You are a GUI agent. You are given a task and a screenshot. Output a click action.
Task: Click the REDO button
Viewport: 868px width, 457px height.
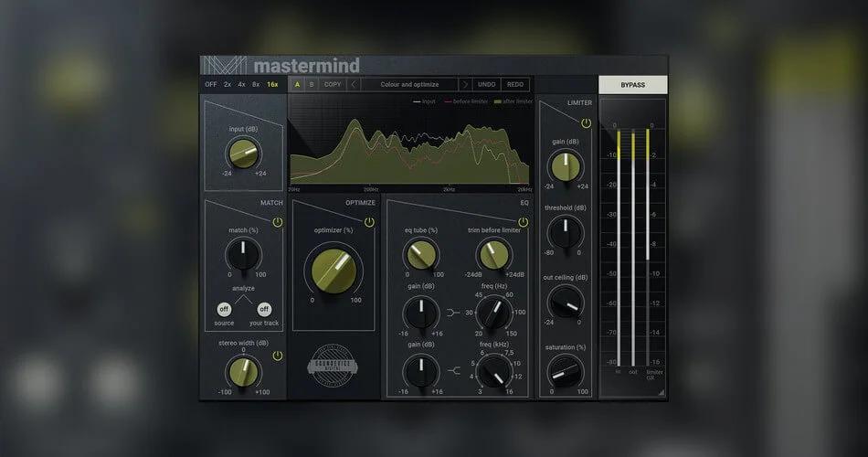[x=515, y=84]
